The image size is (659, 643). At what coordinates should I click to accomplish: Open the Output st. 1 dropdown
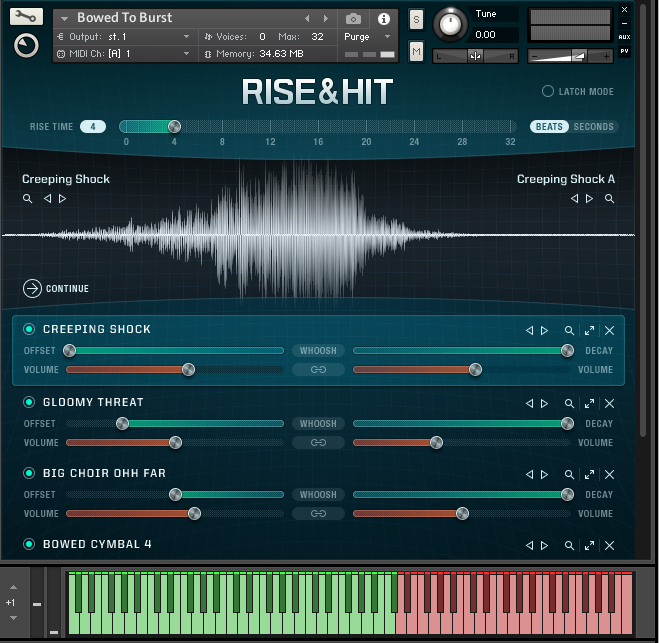[x=186, y=37]
